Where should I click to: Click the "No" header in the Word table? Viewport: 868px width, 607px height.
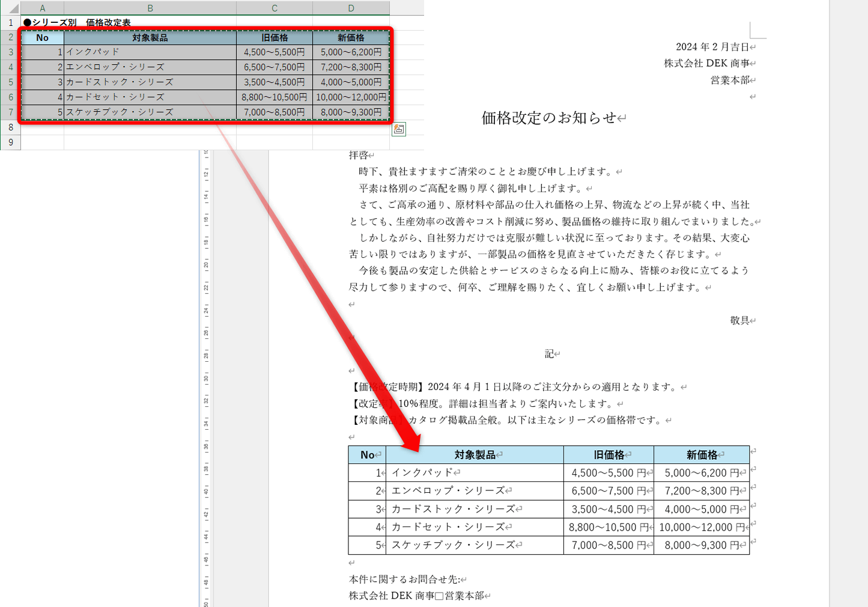[367, 455]
